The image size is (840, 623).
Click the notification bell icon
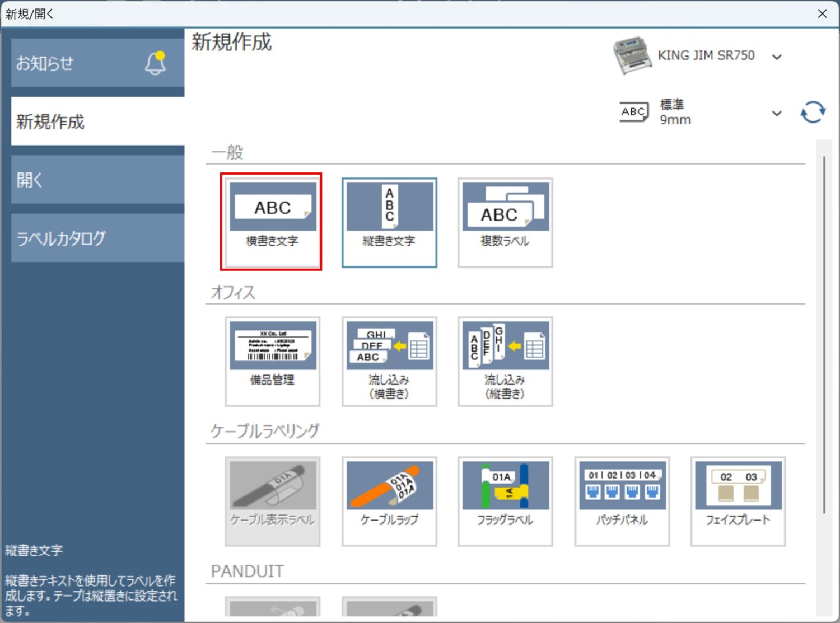tap(156, 63)
